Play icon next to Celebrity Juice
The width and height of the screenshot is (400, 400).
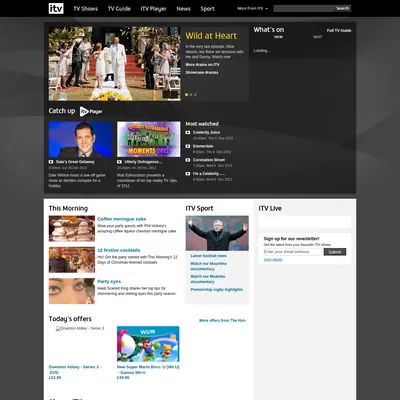tap(188, 133)
